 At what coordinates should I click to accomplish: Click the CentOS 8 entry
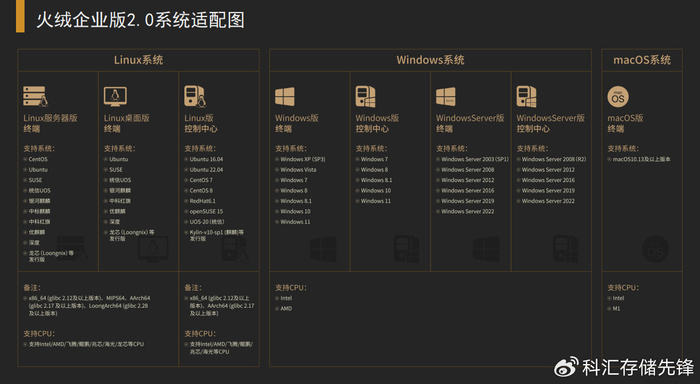201,191
